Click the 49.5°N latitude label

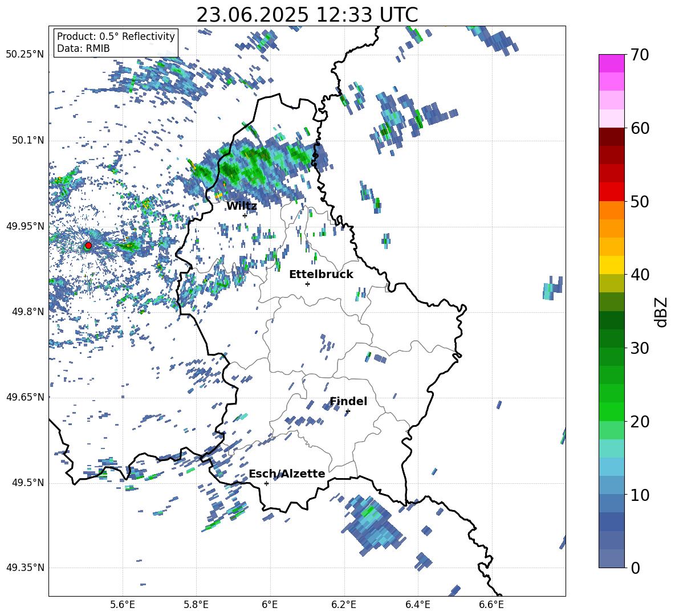tap(27, 483)
